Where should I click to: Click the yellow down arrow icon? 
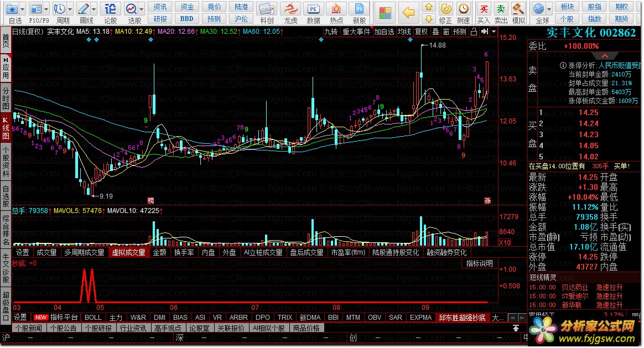pos(428,18)
